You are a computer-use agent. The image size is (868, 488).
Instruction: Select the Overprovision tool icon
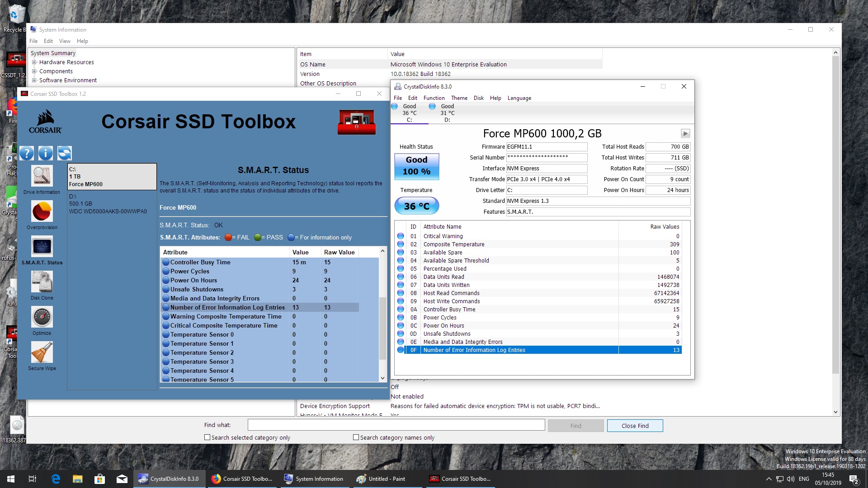pyautogui.click(x=42, y=211)
